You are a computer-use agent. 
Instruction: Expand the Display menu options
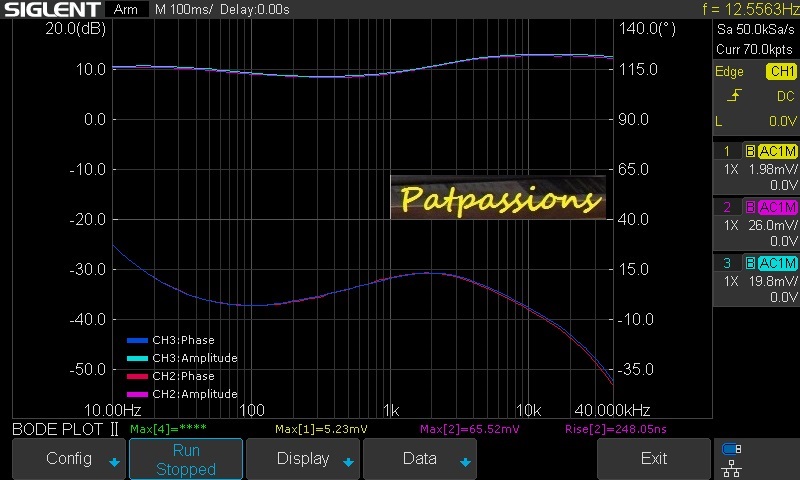point(303,459)
